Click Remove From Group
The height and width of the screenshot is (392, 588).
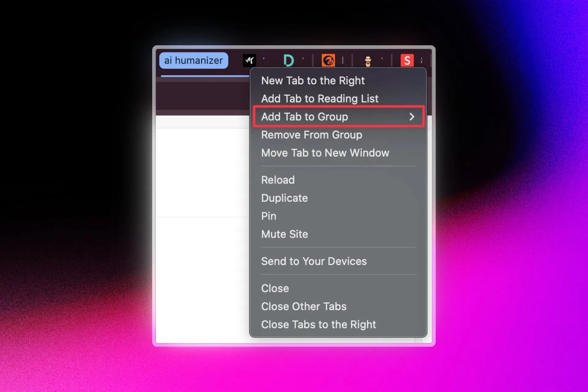[311, 135]
